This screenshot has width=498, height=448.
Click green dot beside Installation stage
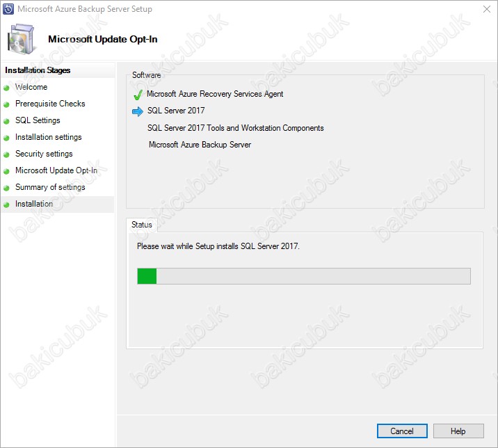[x=6, y=205]
